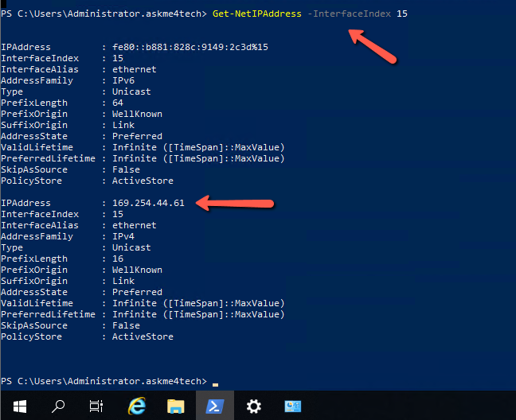This screenshot has height=420, width=516.
Task: Open Task View from taskbar
Action: [96, 406]
